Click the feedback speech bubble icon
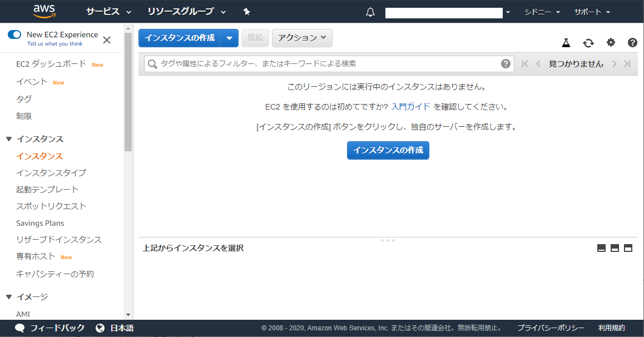644x337 pixels. click(x=19, y=328)
